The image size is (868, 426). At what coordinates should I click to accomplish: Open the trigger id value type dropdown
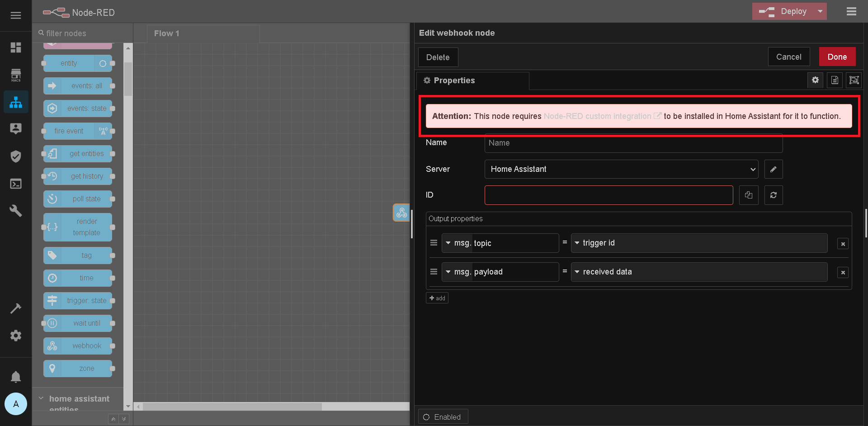tap(577, 243)
